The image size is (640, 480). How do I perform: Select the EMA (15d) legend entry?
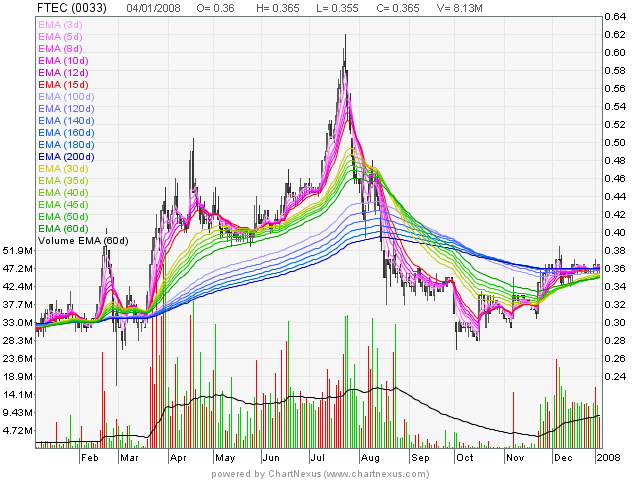point(65,85)
